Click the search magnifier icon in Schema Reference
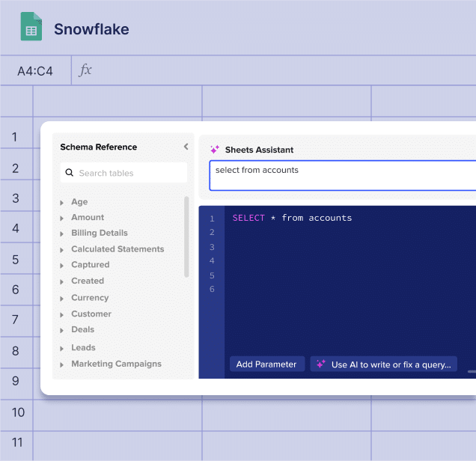The image size is (476, 461). pyautogui.click(x=69, y=173)
